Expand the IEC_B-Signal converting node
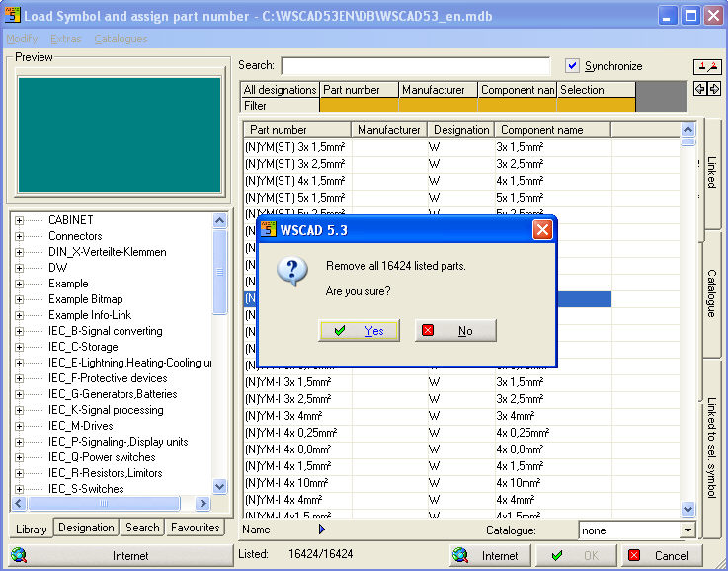This screenshot has width=728, height=571. (19, 331)
